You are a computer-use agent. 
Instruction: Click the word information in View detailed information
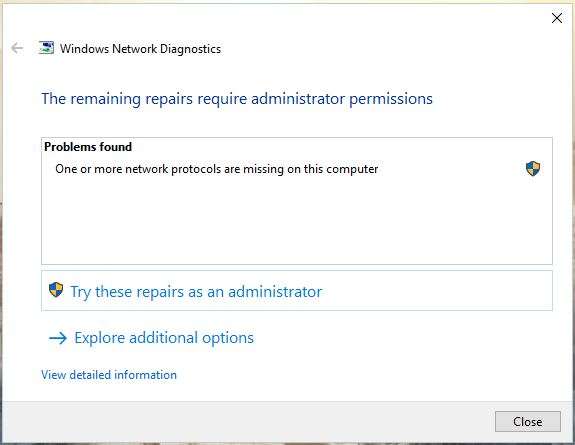coord(146,375)
